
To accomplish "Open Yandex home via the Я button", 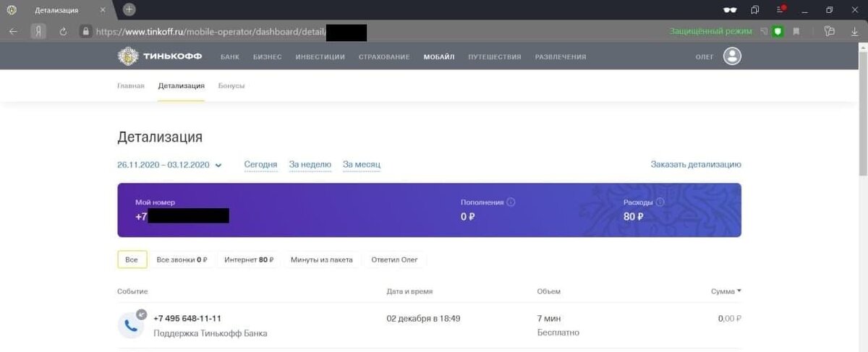I will pyautogui.click(x=38, y=31).
